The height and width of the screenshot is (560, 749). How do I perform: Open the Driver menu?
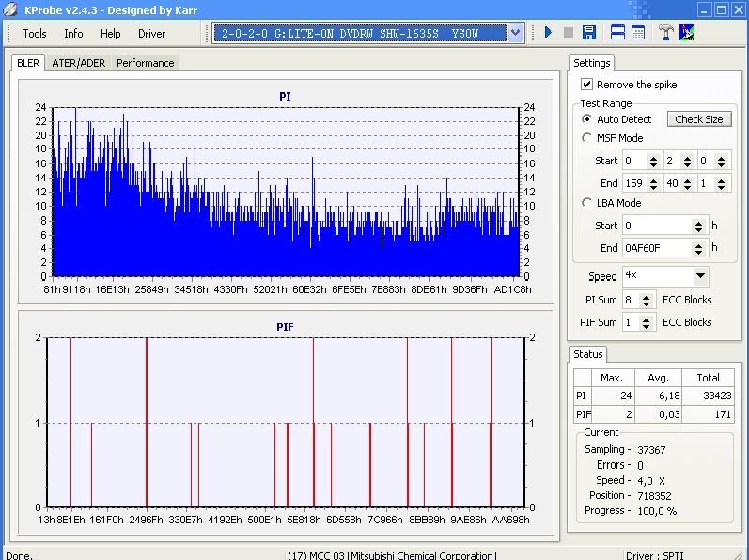pos(151,34)
